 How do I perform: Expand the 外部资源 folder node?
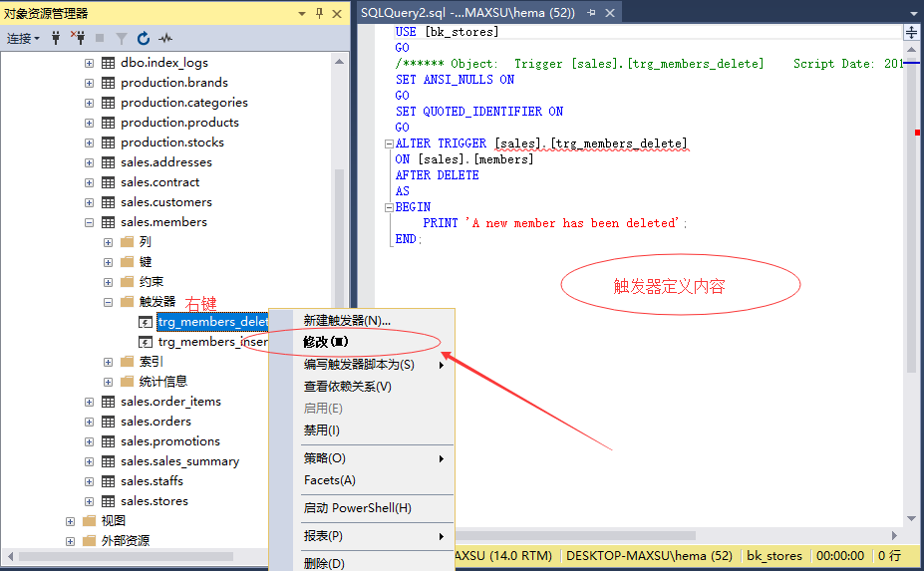tap(70, 541)
